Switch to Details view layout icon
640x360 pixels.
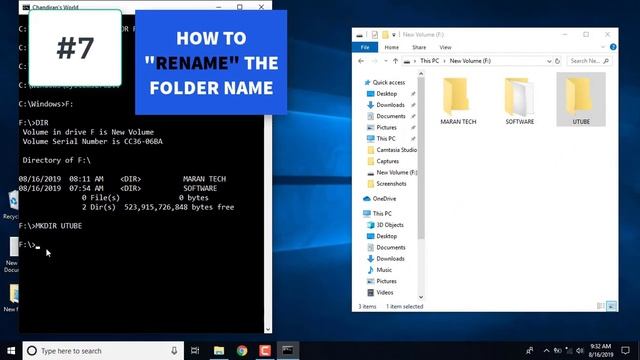click(x=600, y=306)
